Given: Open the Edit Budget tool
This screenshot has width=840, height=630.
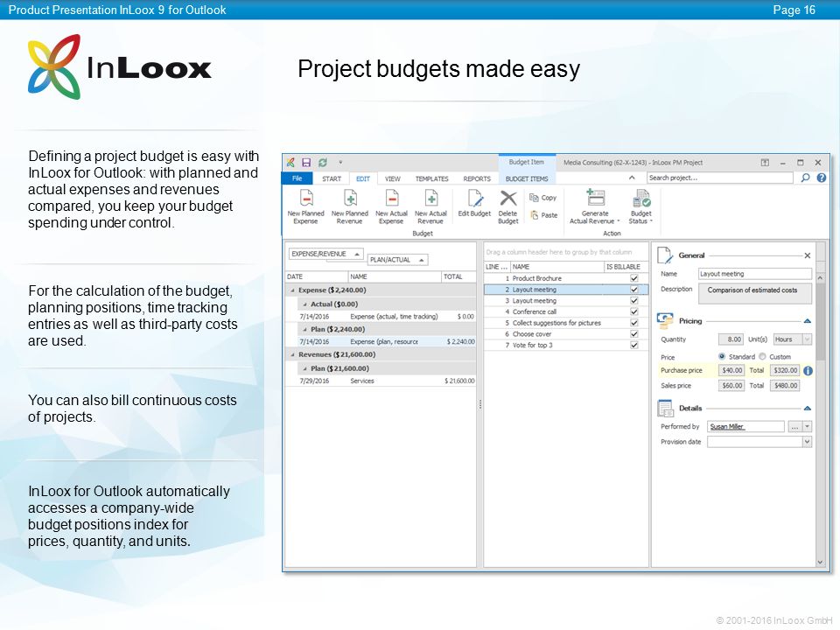Looking at the screenshot, I should pos(474,204).
